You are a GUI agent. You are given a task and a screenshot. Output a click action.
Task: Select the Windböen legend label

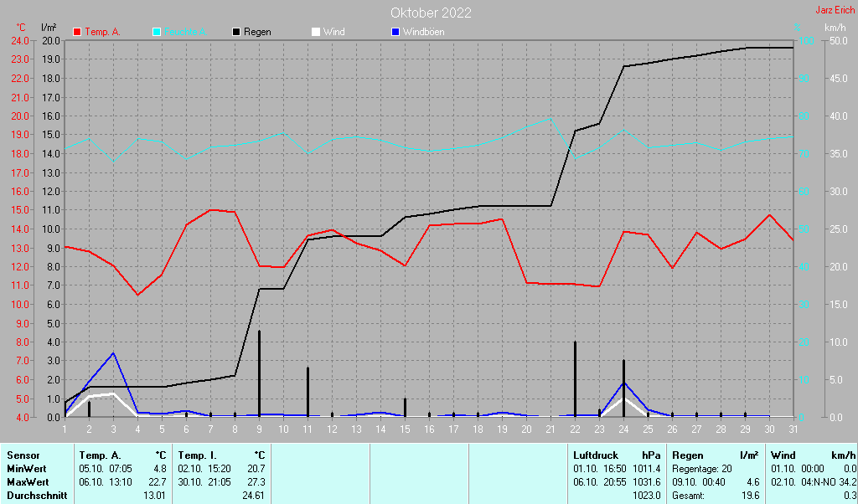point(423,32)
